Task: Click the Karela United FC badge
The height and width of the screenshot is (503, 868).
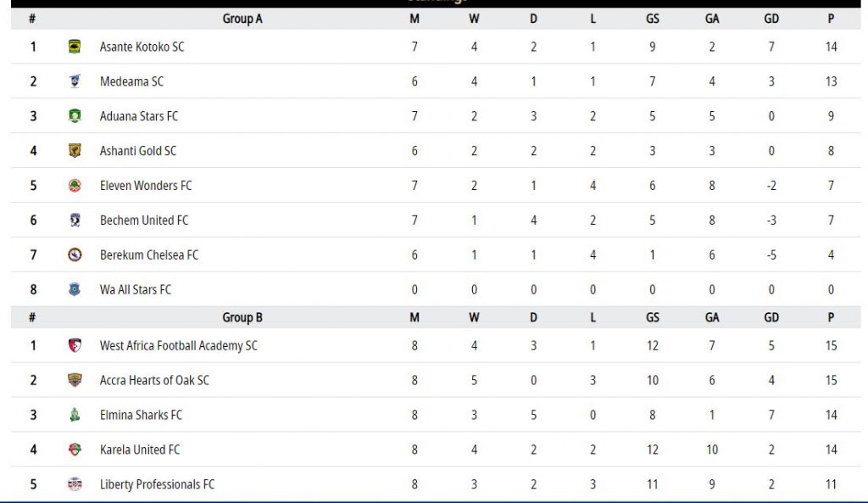Action: coord(75,450)
